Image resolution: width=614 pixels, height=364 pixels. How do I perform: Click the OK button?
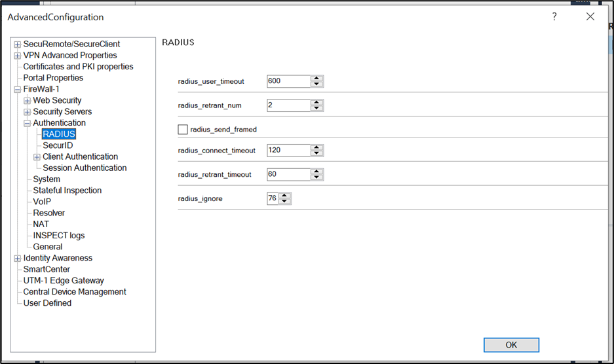[x=511, y=345]
